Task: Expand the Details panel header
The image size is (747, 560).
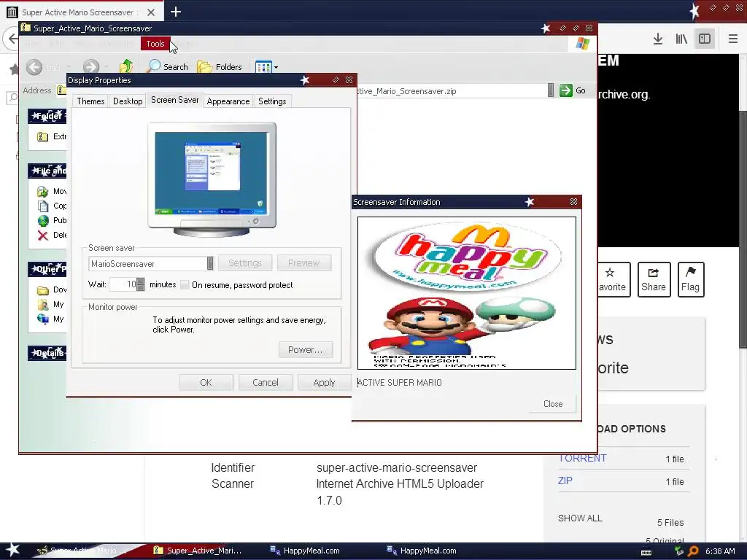Action: click(x=47, y=353)
